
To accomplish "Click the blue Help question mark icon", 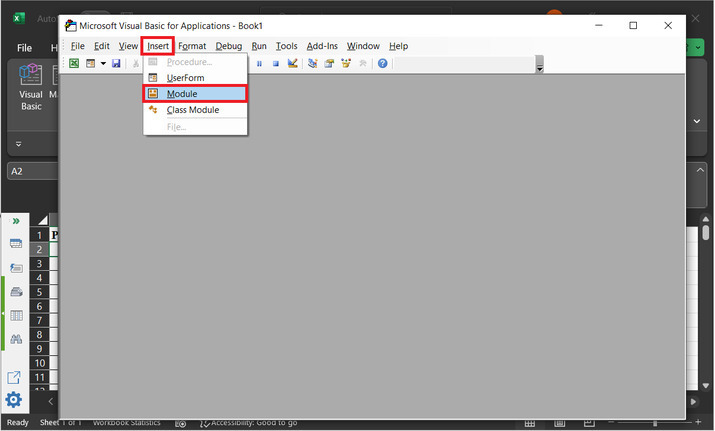I will click(383, 63).
